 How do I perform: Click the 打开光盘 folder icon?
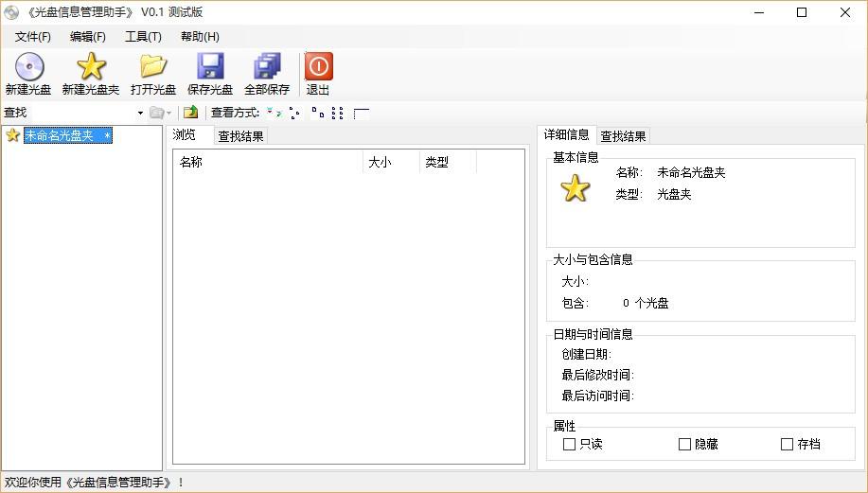coord(153,66)
